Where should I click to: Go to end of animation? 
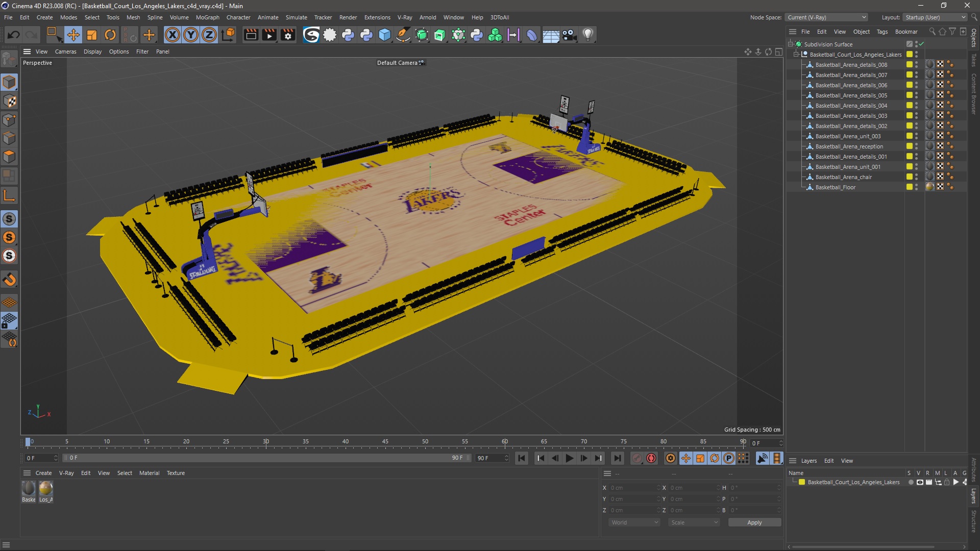[x=617, y=458]
